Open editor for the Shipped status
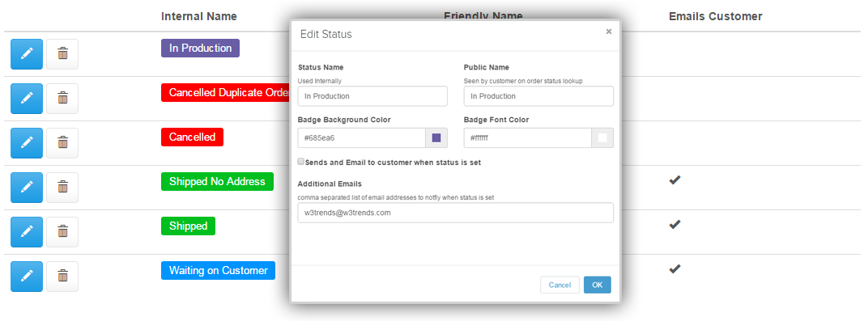The width and height of the screenshot is (868, 321). (x=27, y=232)
